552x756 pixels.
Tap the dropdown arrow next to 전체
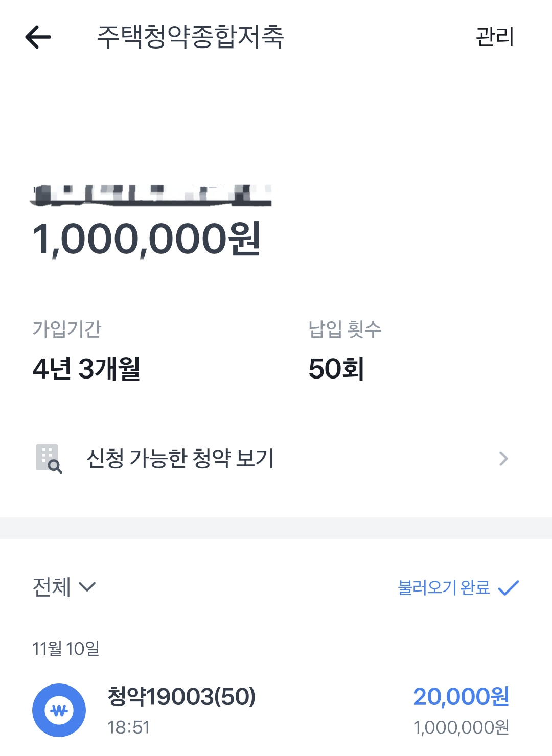87,587
